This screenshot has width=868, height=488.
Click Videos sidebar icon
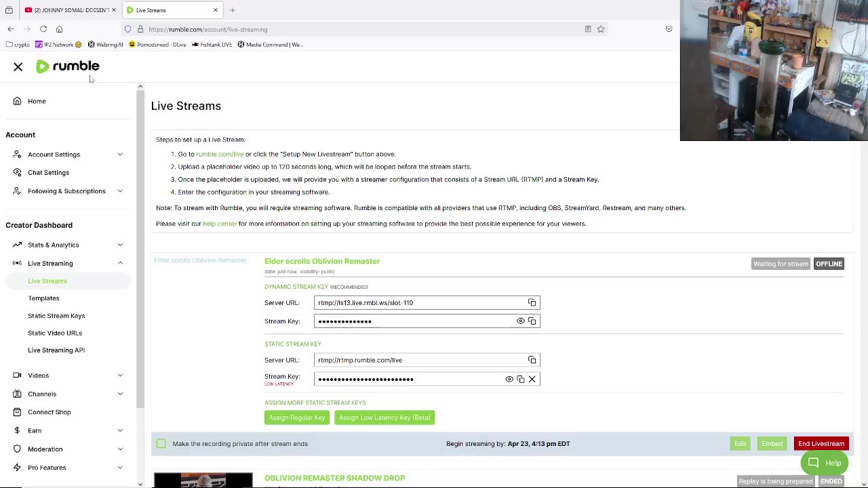point(17,375)
